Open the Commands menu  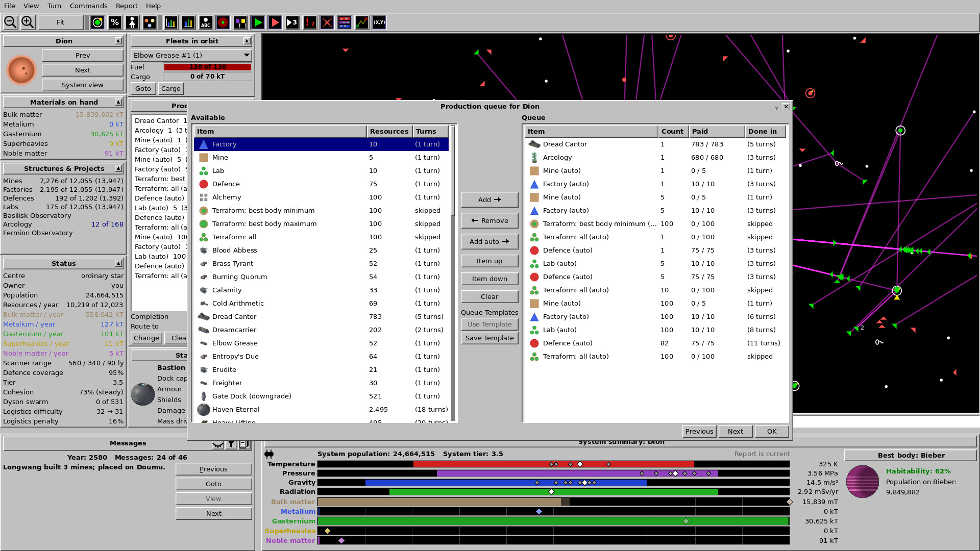click(x=89, y=6)
